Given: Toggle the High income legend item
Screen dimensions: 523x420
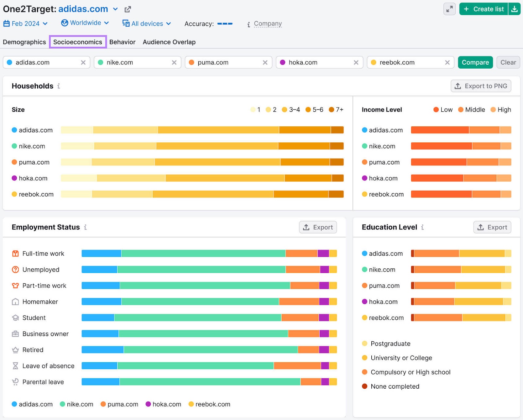Looking at the screenshot, I should (x=501, y=110).
